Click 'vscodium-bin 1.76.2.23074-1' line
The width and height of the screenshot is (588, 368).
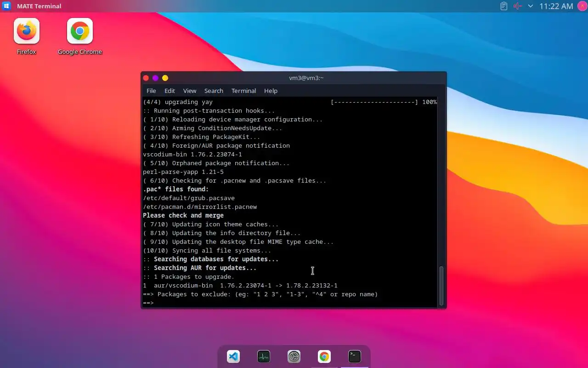click(192, 154)
